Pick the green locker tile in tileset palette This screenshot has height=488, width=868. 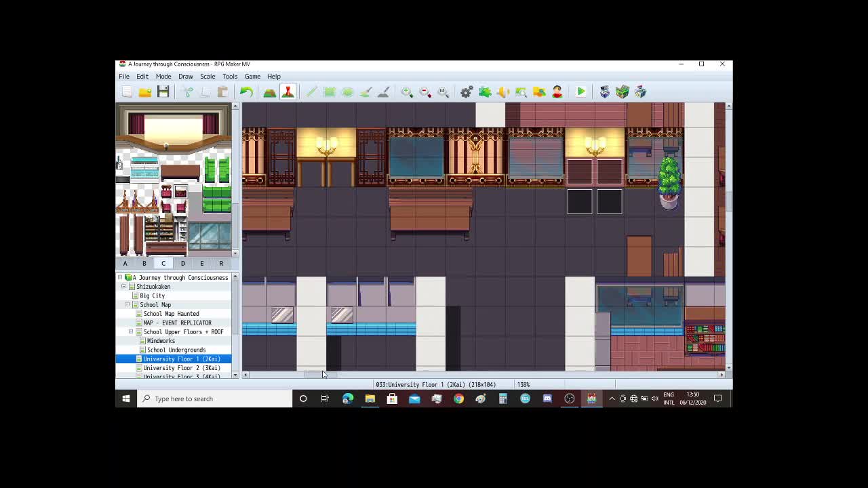point(217,169)
